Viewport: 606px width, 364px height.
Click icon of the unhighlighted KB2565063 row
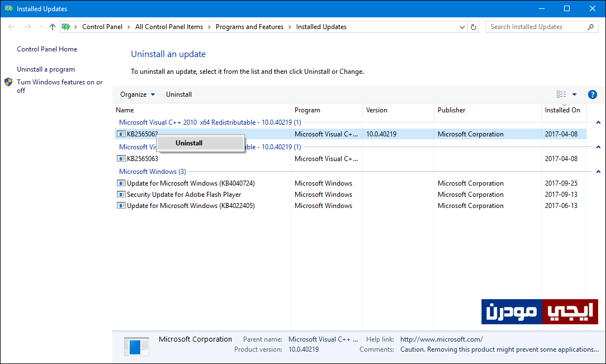tap(121, 158)
